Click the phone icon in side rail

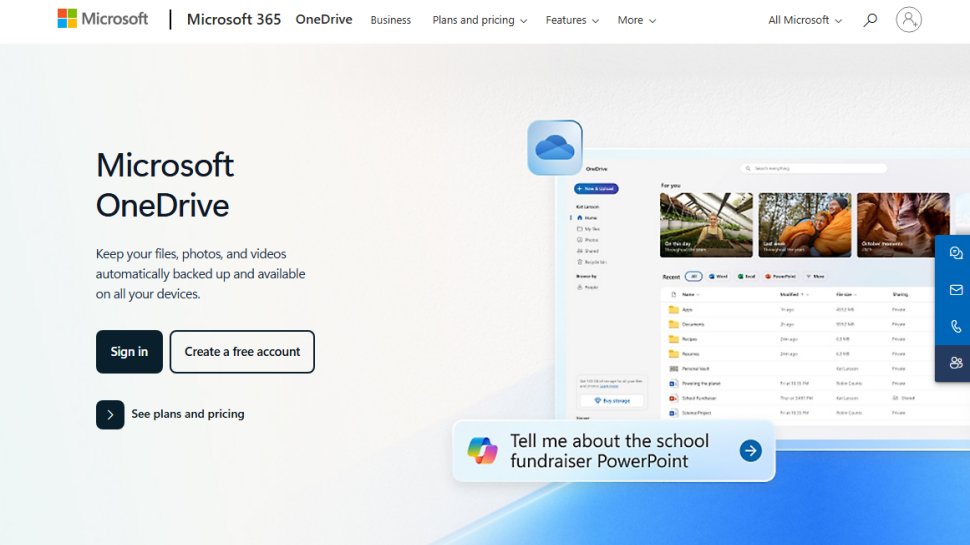coord(956,326)
